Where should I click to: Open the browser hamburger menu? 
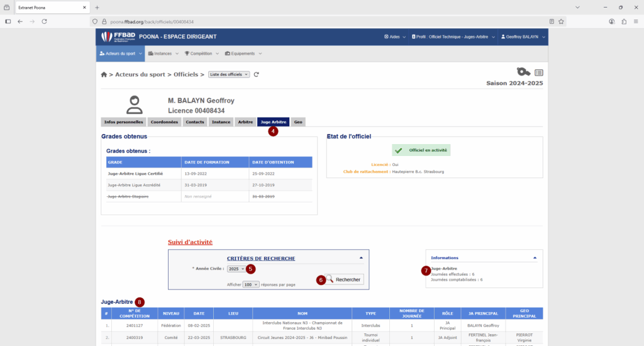(x=636, y=21)
